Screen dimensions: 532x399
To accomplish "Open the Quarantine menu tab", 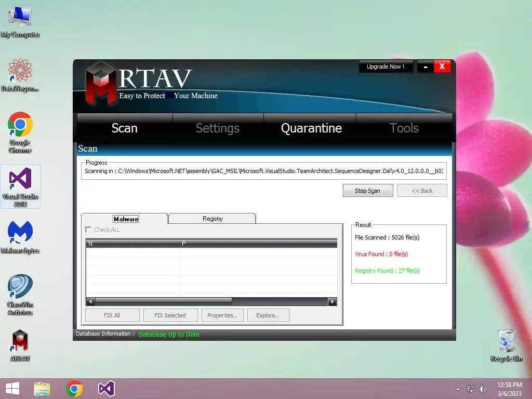I will (x=311, y=128).
